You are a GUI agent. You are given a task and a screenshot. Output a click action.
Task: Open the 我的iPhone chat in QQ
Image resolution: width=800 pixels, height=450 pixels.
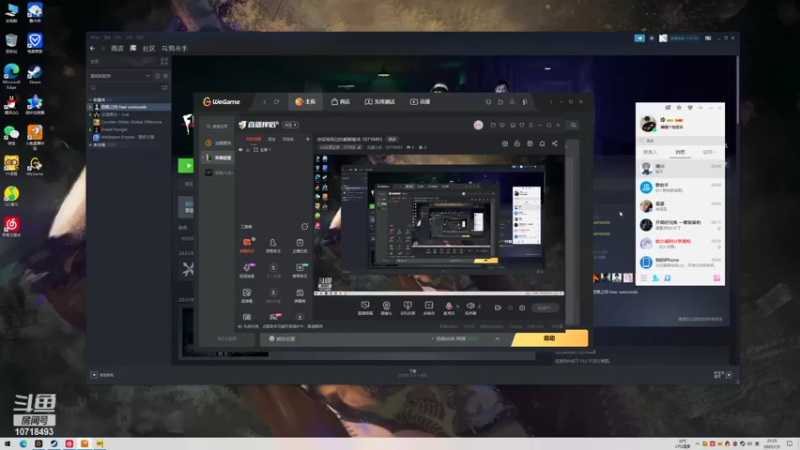(x=680, y=262)
